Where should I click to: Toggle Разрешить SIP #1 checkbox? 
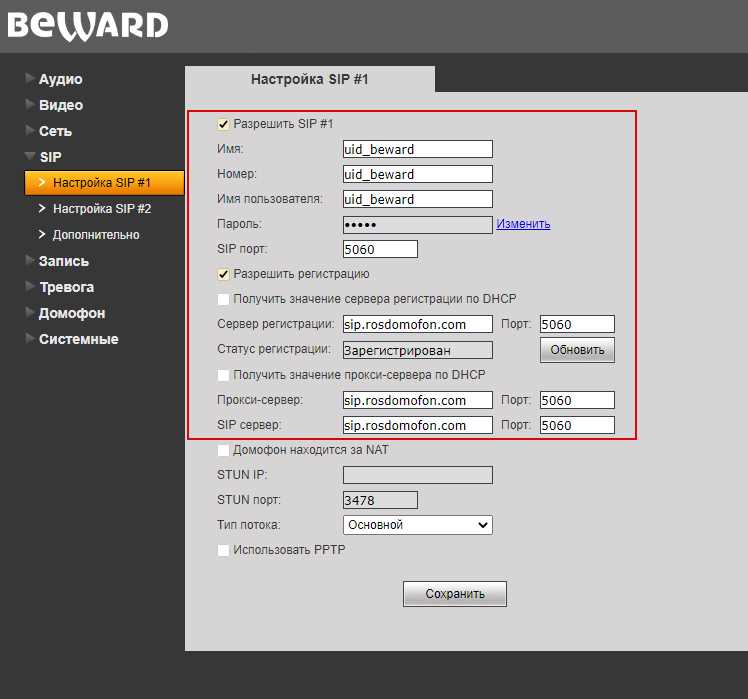223,125
